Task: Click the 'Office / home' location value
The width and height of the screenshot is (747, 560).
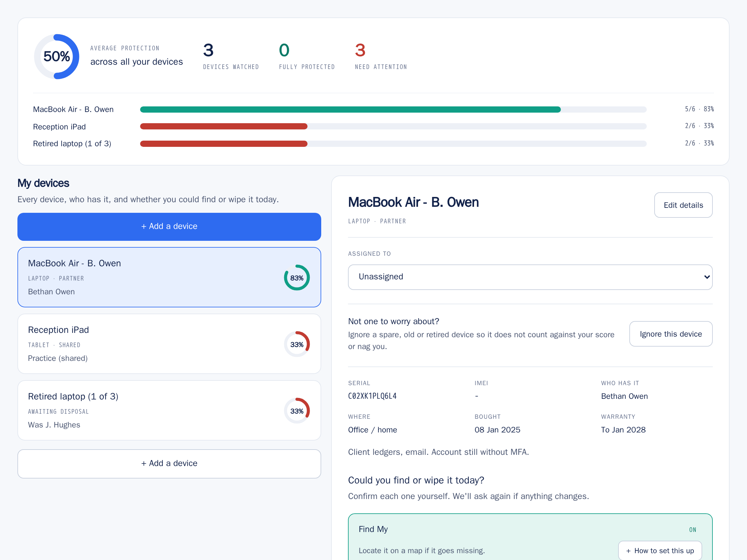Action: 373,430
